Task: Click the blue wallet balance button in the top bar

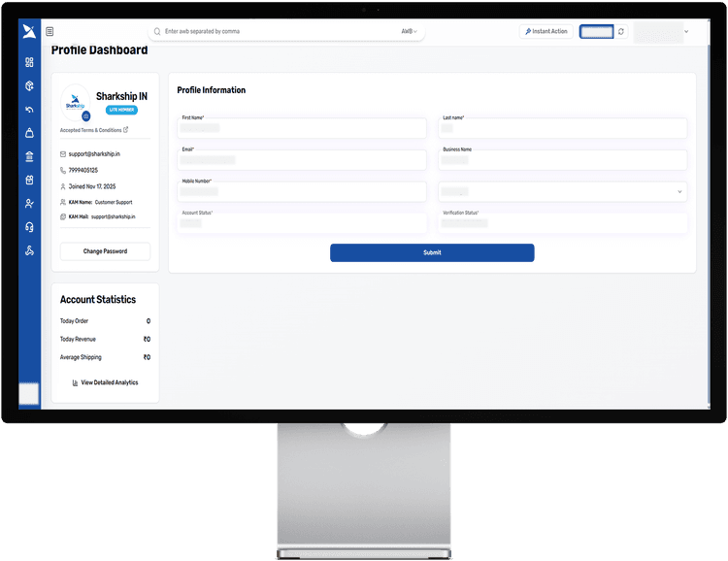Action: click(596, 32)
